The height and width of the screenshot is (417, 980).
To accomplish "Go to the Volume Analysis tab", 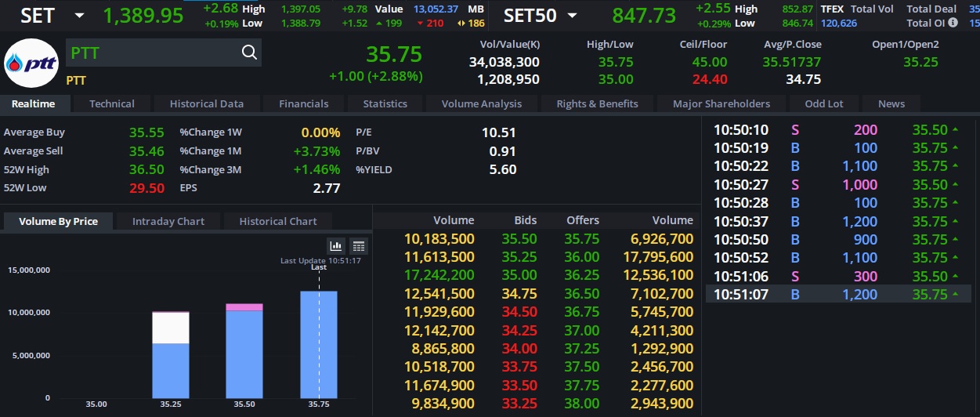I will tap(482, 103).
